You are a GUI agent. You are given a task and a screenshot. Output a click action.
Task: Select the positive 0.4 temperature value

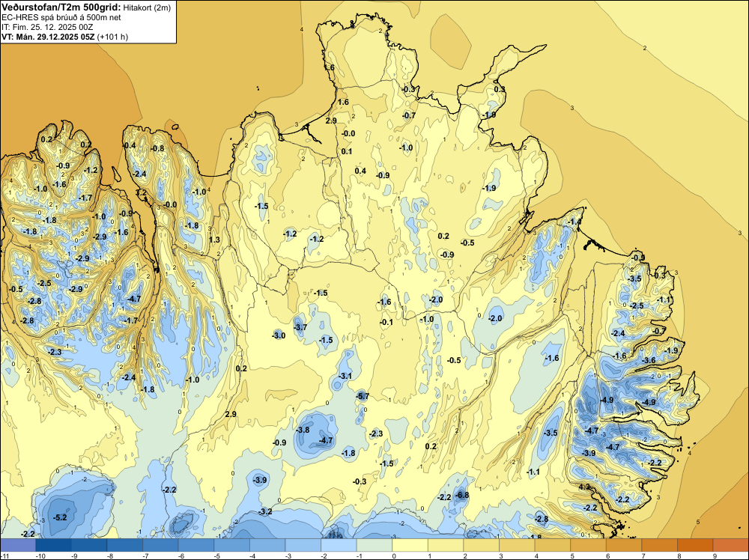[x=360, y=171]
